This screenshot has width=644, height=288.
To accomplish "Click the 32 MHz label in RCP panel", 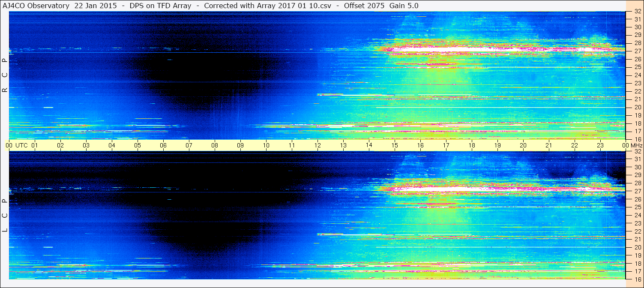I will click(638, 12).
